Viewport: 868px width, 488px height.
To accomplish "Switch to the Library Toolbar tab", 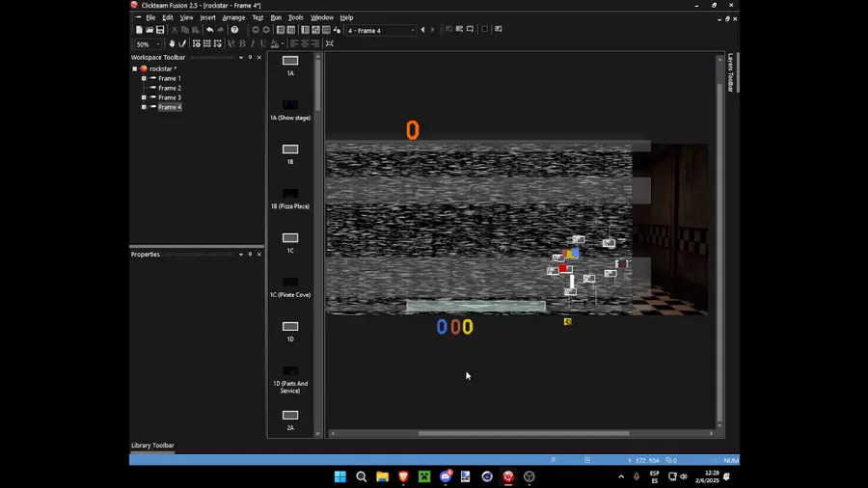I will pos(152,446).
